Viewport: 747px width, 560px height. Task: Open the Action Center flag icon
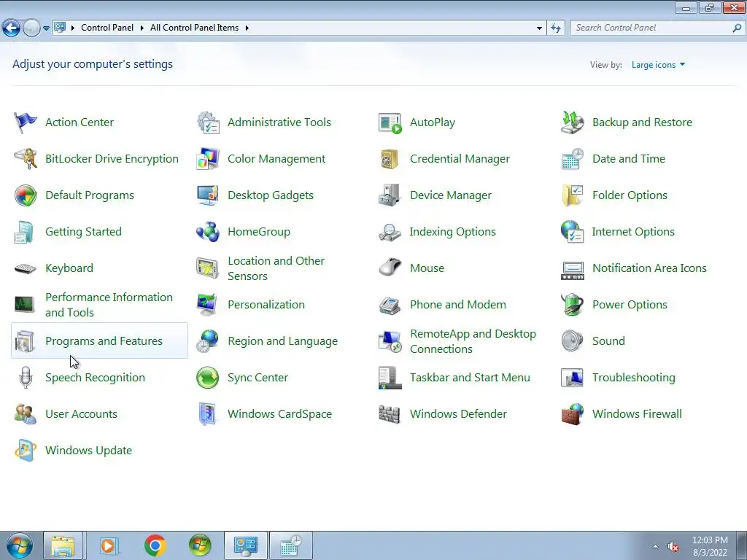(26, 122)
